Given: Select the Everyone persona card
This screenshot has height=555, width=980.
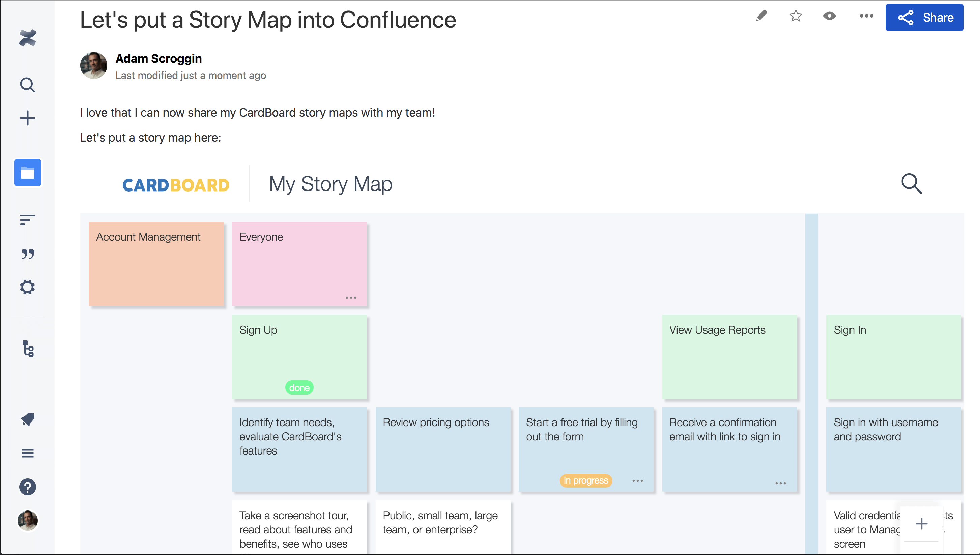Looking at the screenshot, I should coord(299,264).
